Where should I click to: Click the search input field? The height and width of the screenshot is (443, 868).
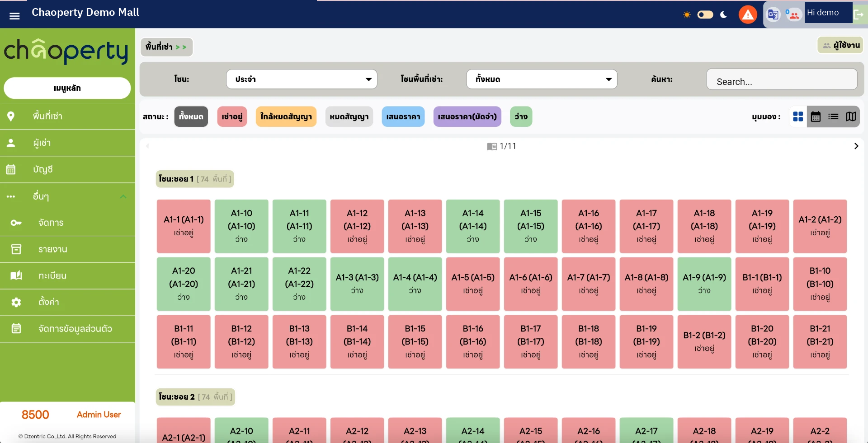point(782,79)
